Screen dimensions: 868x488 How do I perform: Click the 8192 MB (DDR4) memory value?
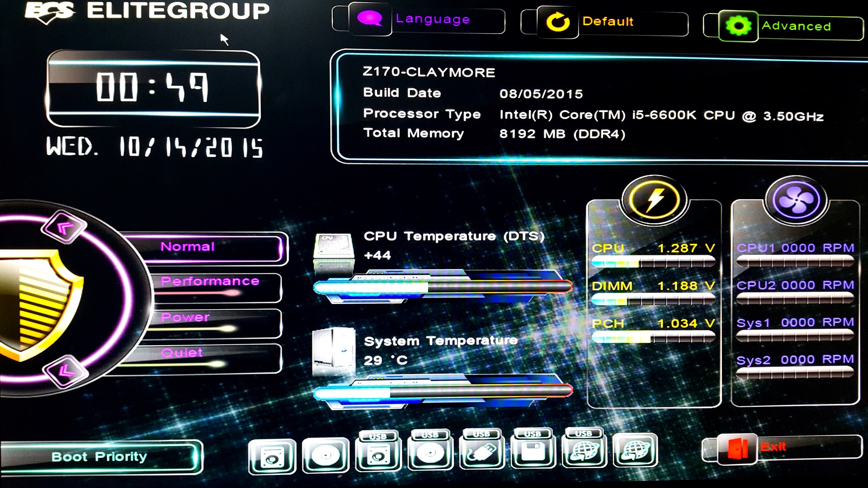coord(562,134)
